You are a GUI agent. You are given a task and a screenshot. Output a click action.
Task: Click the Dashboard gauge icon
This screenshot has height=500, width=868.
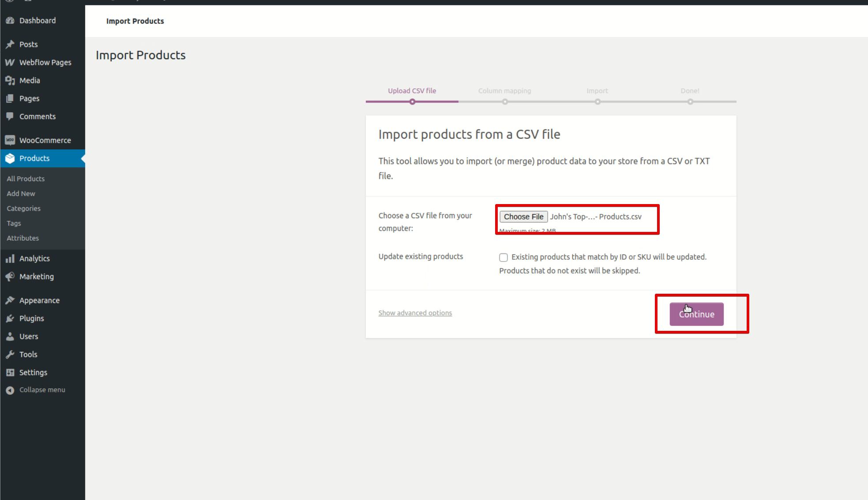tap(10, 20)
